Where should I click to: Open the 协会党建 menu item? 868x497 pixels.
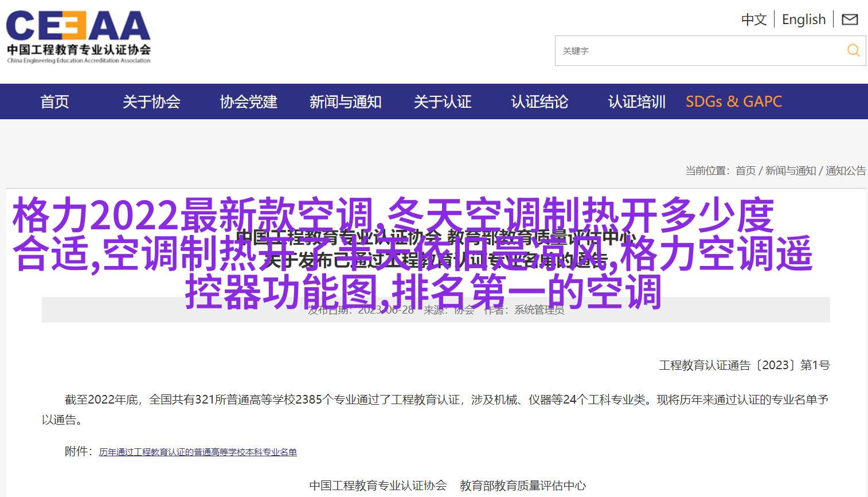pyautogui.click(x=249, y=102)
